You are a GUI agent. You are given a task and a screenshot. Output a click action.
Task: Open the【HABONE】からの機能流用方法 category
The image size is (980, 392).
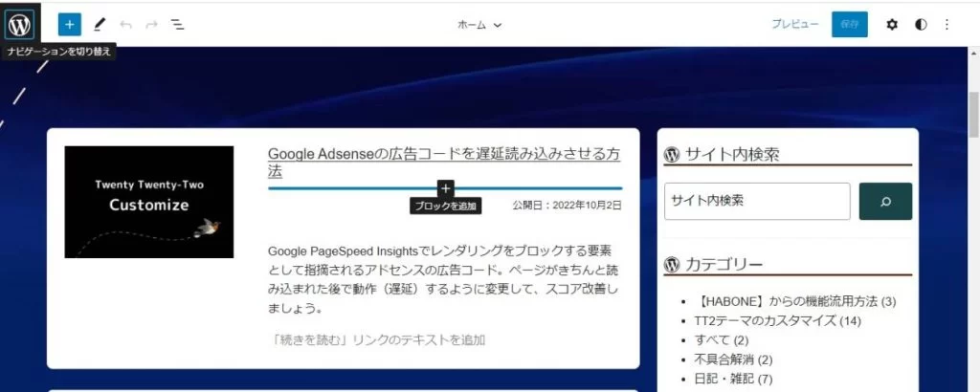coord(787,301)
